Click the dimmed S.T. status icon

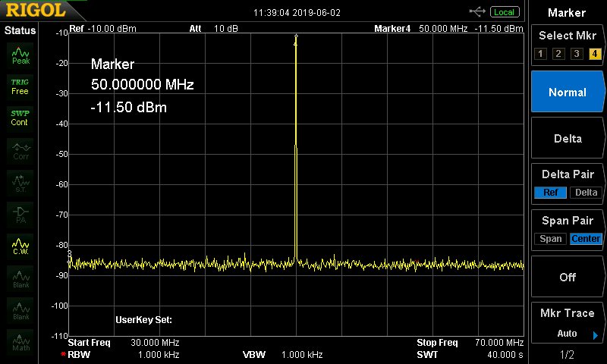tap(20, 184)
